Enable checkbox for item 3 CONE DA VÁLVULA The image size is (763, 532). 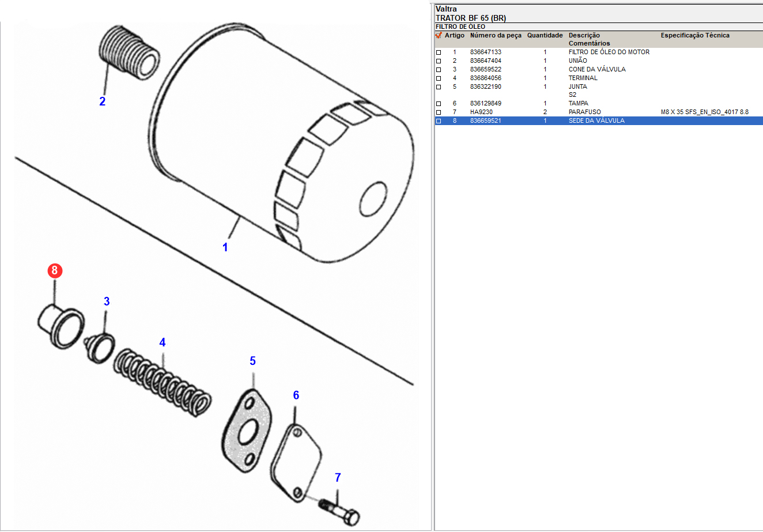click(x=439, y=70)
